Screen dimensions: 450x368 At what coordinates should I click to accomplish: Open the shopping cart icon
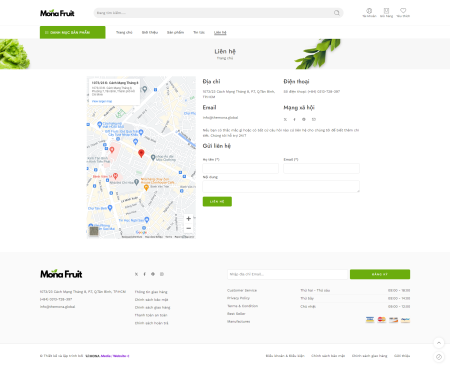pos(386,11)
